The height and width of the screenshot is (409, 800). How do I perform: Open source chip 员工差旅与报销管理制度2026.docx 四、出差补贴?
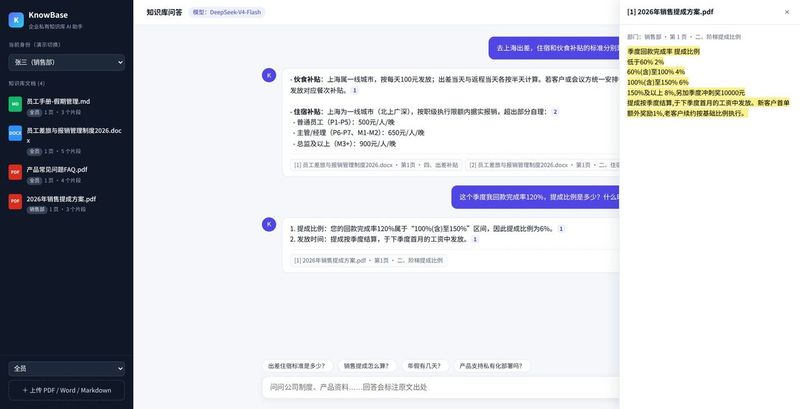point(376,165)
